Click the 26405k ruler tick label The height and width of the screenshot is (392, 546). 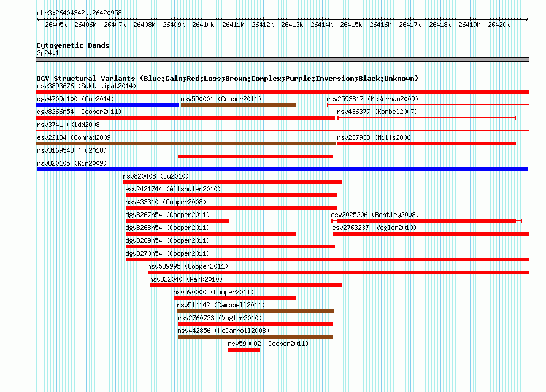(56, 25)
